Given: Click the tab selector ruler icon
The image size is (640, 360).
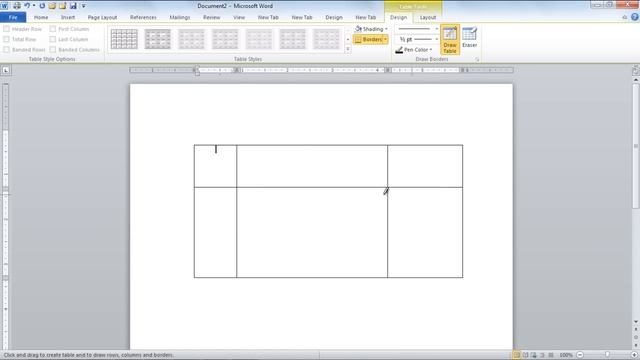Looking at the screenshot, I should (6, 70).
